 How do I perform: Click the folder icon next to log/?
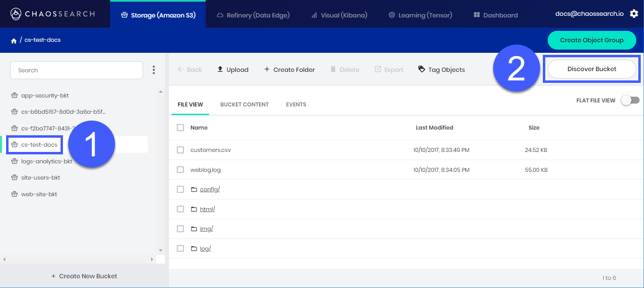point(194,249)
